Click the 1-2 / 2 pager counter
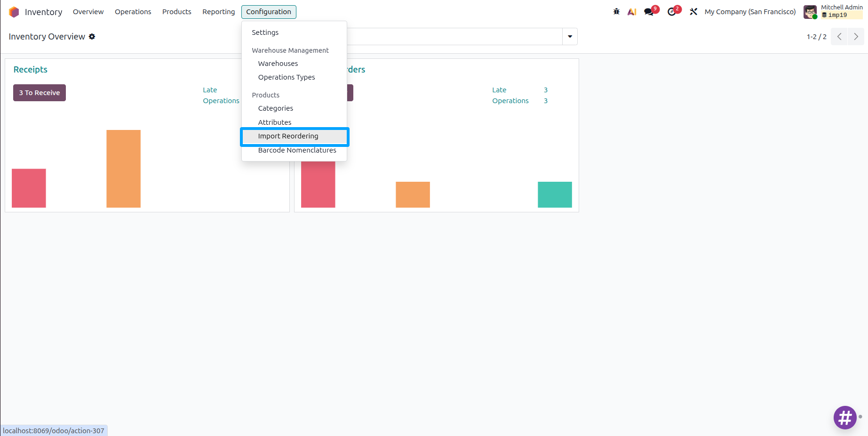868x436 pixels. [817, 37]
